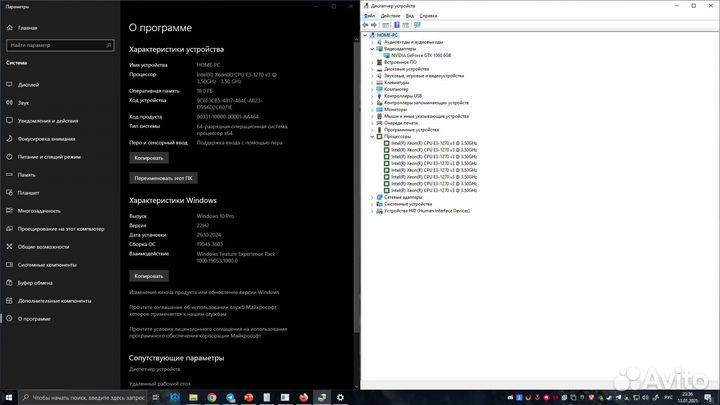Open Task View on the taskbar

click(x=156, y=397)
